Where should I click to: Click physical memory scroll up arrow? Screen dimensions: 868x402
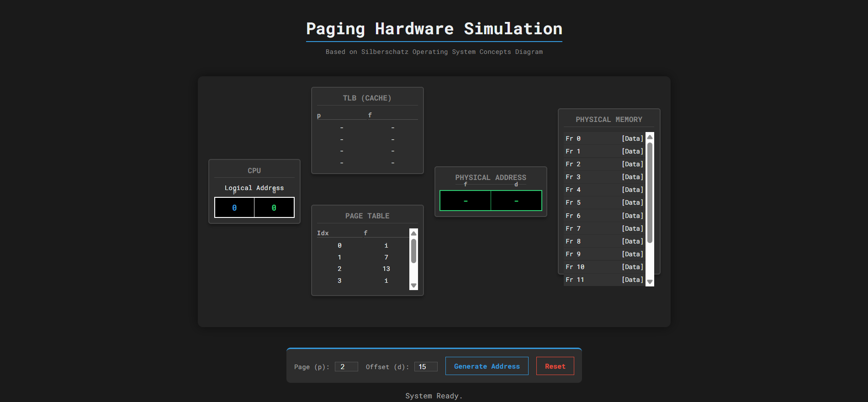[x=650, y=137]
